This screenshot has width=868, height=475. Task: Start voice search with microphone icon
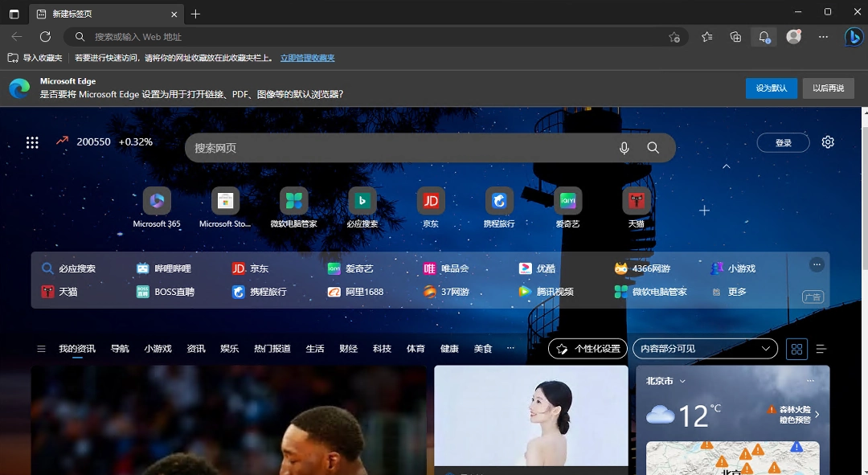tap(624, 148)
